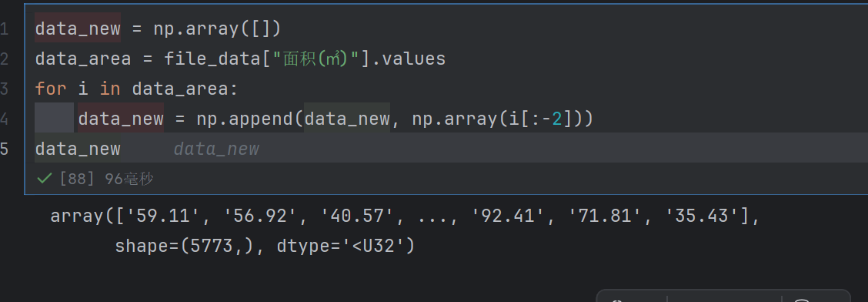This screenshot has height=302, width=868.
Task: Click line number 1 in the gutter
Action: pyautogui.click(x=5, y=29)
